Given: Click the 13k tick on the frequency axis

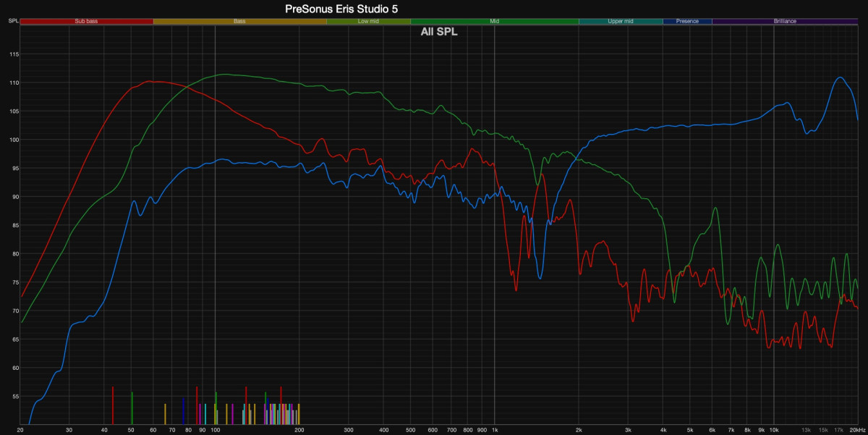Looking at the screenshot, I should pos(806,430).
